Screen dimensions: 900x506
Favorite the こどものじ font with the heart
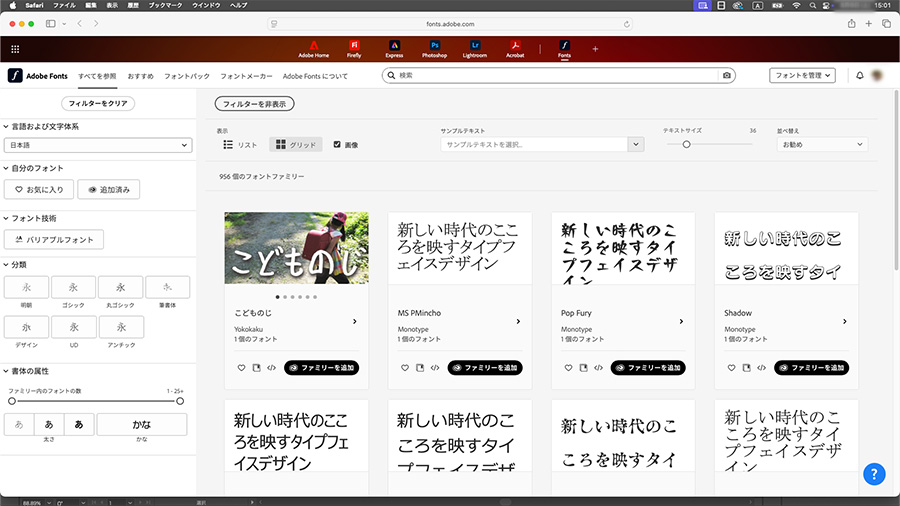click(x=241, y=368)
